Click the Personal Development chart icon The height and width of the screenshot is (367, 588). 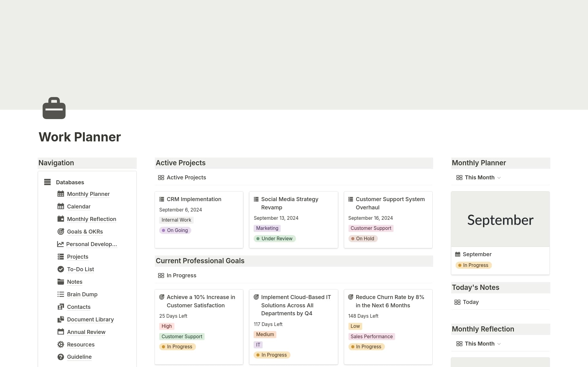coord(61,244)
